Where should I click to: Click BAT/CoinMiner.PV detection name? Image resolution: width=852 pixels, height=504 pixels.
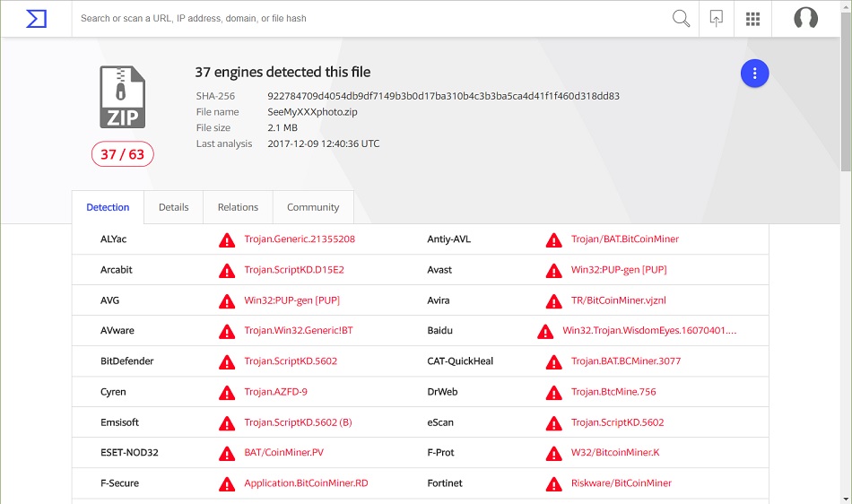click(x=283, y=452)
